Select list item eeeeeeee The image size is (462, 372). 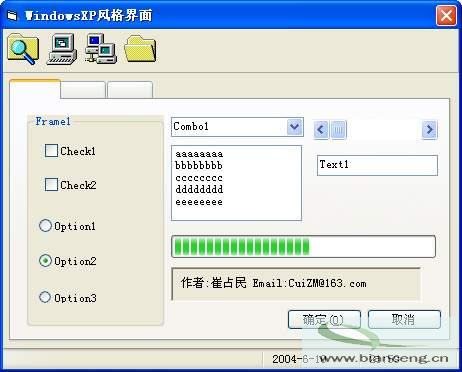199,202
